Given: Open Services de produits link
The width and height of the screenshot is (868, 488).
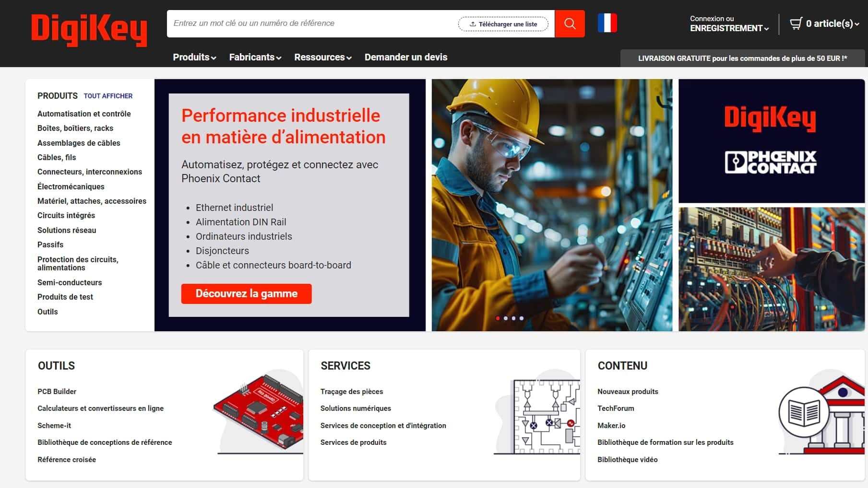Looking at the screenshot, I should coord(353,442).
